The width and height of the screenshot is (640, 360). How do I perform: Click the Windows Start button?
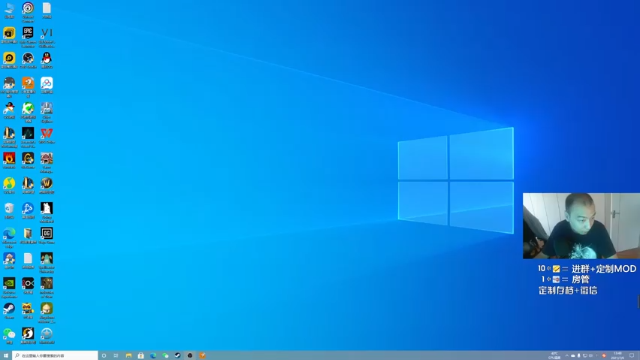coord(6,356)
